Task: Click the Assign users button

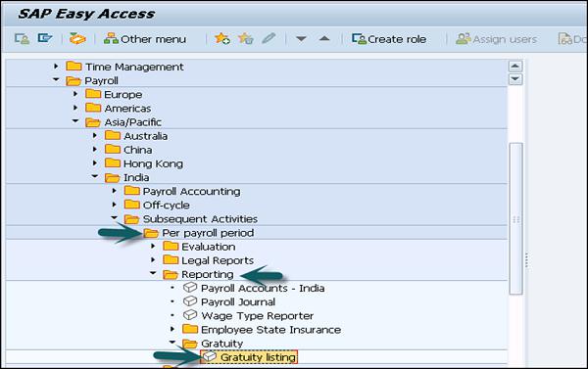Action: [x=496, y=39]
